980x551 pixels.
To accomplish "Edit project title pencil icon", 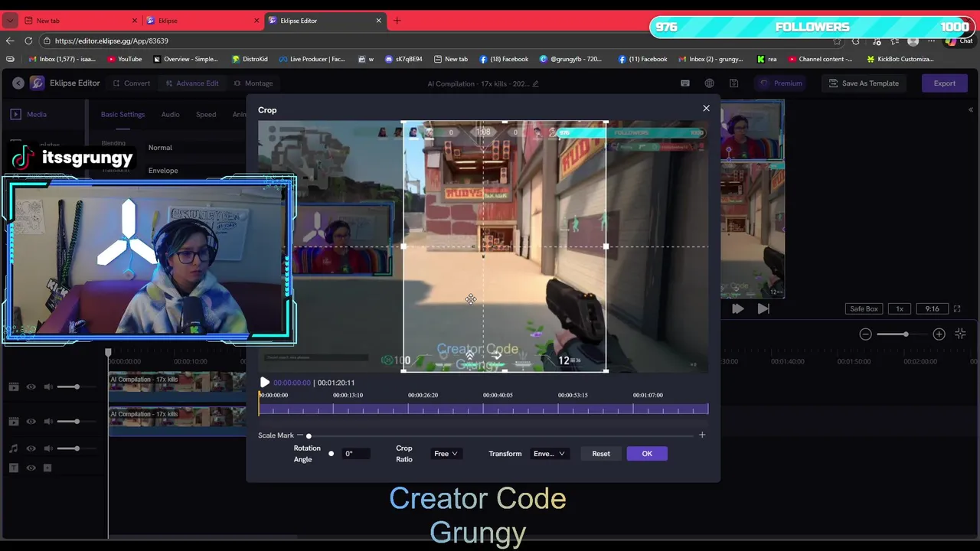I will [535, 83].
